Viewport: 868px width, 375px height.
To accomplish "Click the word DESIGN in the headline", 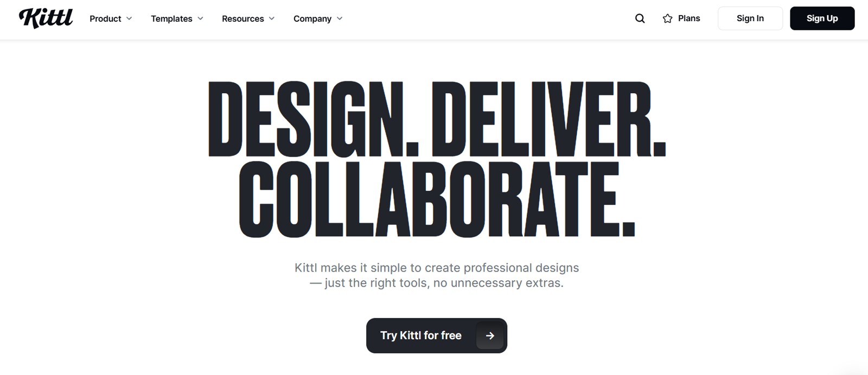I will point(313,119).
